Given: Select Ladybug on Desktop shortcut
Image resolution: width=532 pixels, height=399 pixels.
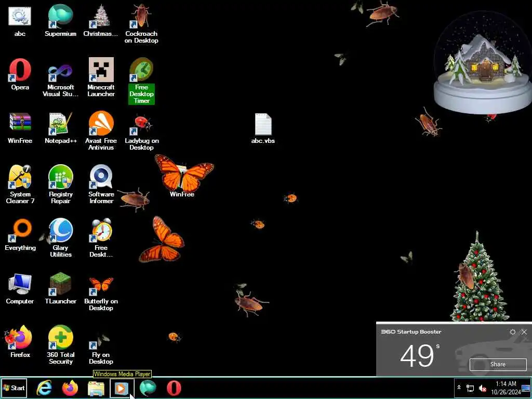Looking at the screenshot, I should tap(141, 132).
